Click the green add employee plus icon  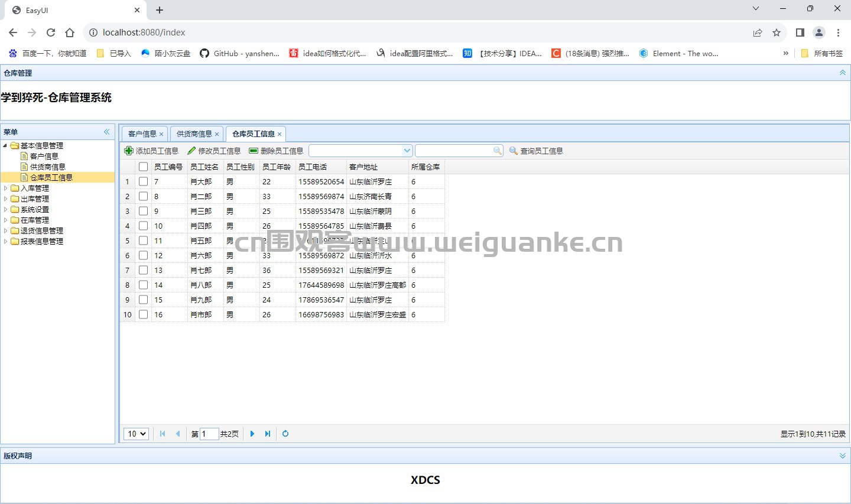[129, 151]
